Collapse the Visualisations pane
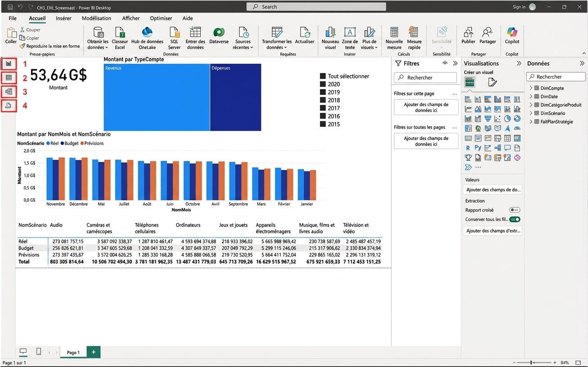The height and width of the screenshot is (367, 588). coord(519,63)
